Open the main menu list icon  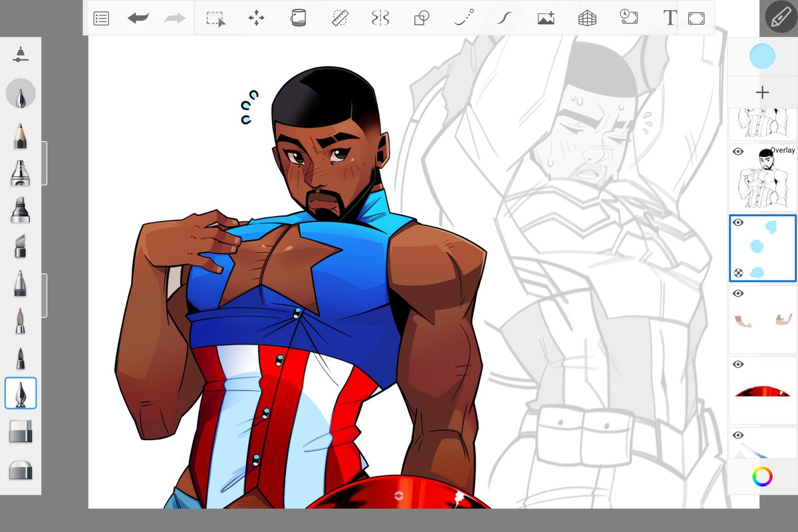click(x=101, y=19)
